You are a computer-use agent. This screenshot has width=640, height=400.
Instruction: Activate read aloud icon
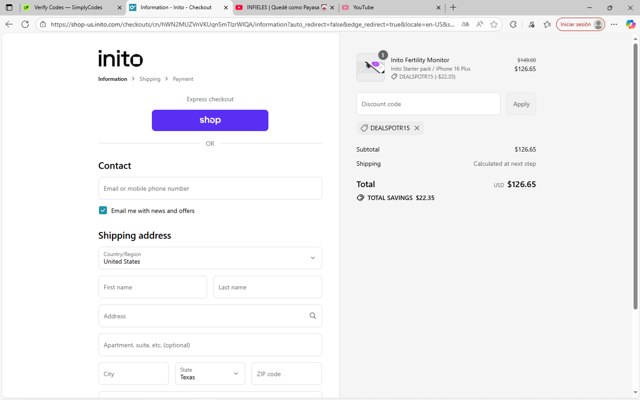(x=480, y=24)
